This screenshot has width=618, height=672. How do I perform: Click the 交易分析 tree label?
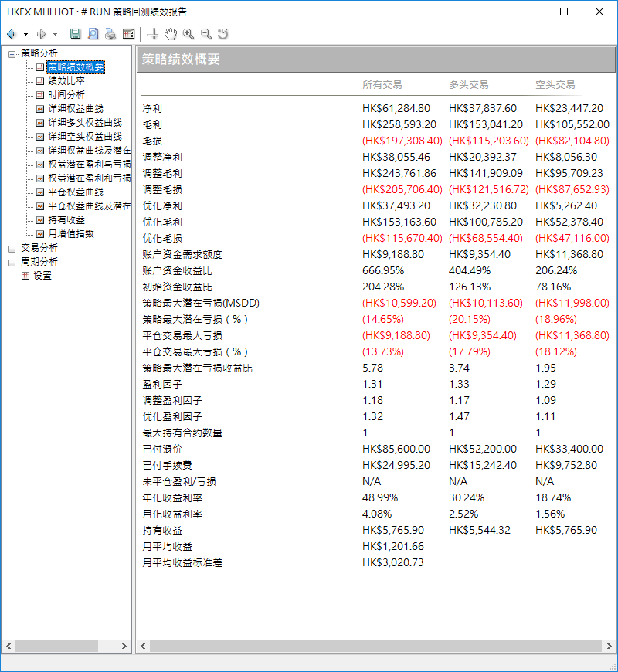(x=39, y=248)
